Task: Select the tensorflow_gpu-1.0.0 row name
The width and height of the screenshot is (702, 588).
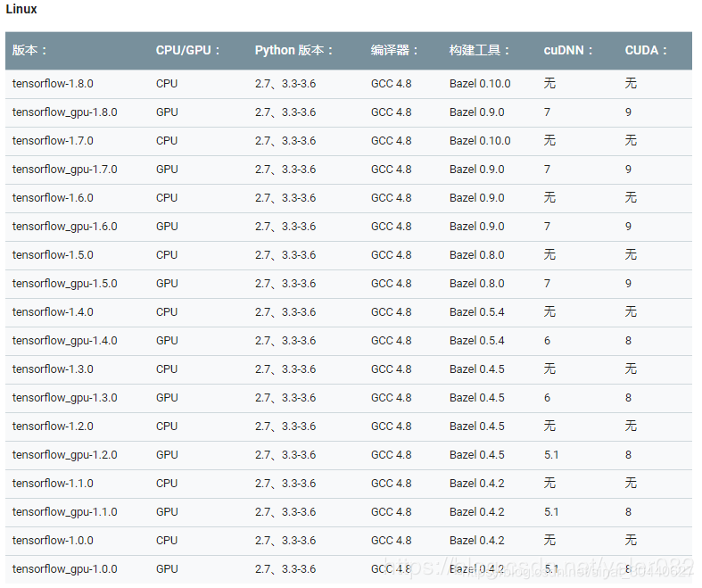Action: (x=65, y=569)
